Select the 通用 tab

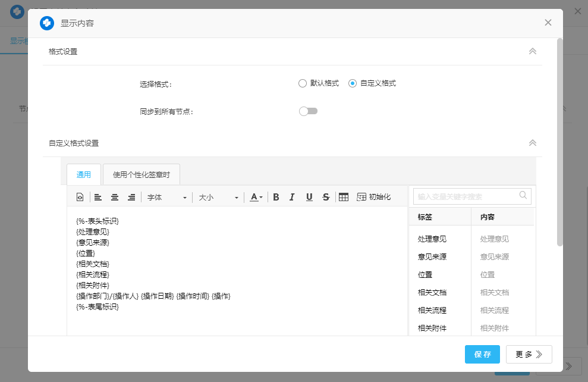click(x=84, y=175)
